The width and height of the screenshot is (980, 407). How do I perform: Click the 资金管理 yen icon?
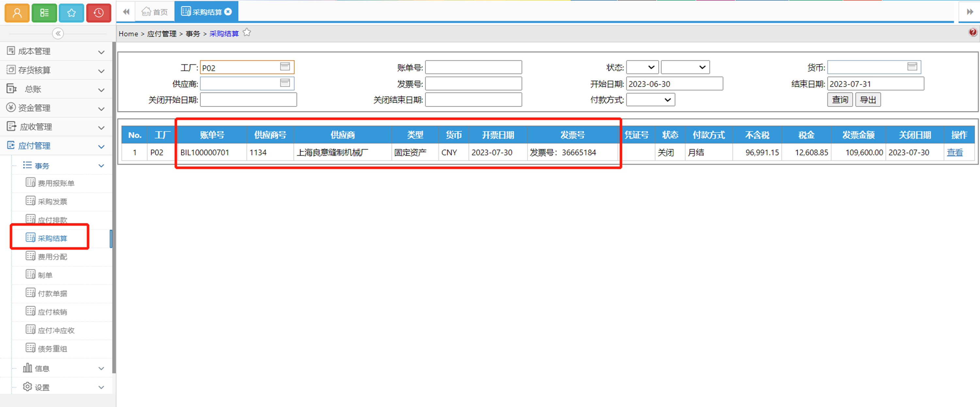tap(11, 107)
